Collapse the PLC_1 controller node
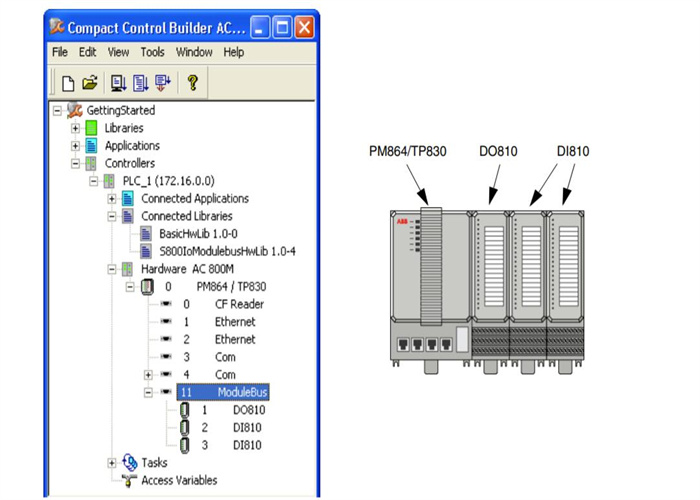The image size is (700, 500). click(93, 181)
